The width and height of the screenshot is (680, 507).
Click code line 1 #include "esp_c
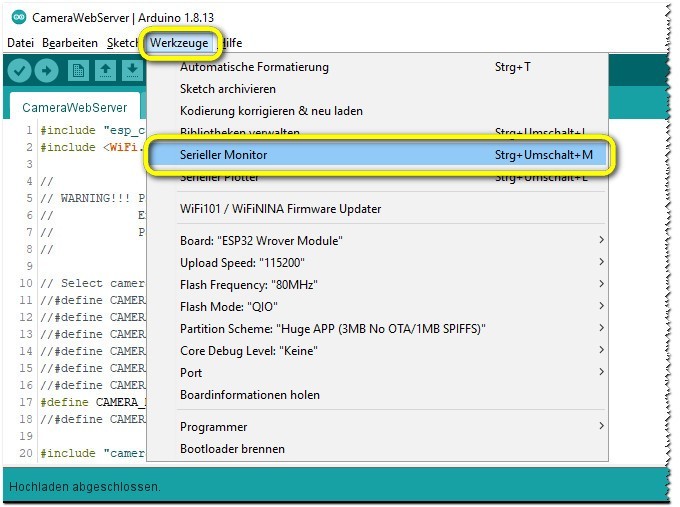click(92, 131)
